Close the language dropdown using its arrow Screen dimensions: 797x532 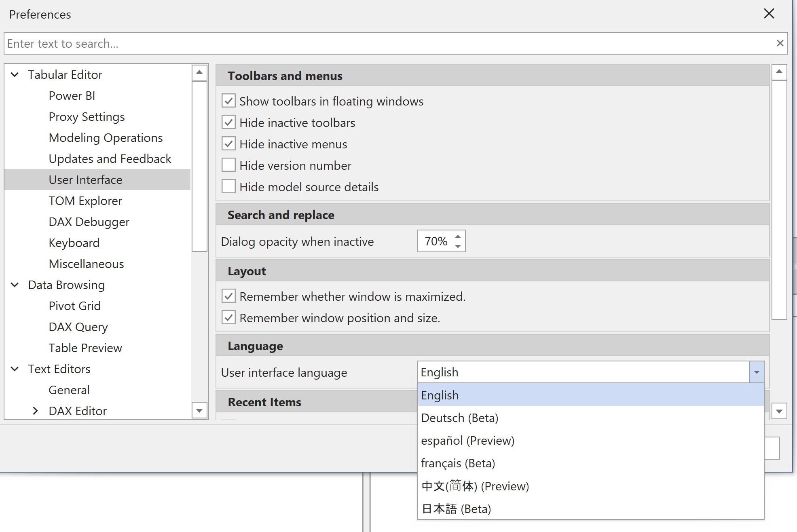756,372
